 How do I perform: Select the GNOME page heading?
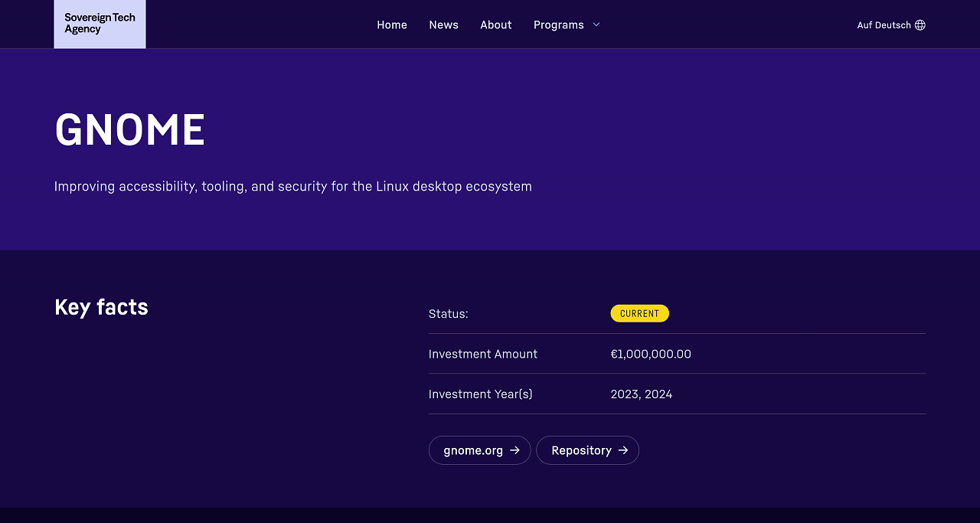tap(130, 129)
